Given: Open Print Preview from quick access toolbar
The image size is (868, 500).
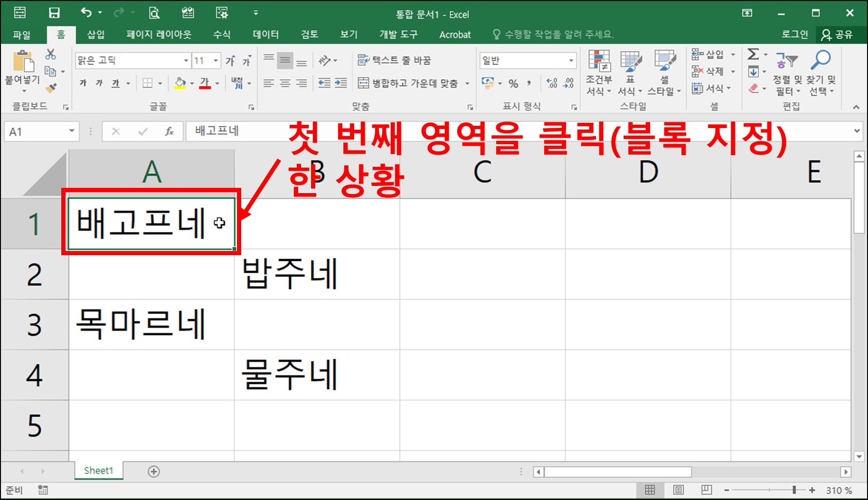Looking at the screenshot, I should [154, 13].
